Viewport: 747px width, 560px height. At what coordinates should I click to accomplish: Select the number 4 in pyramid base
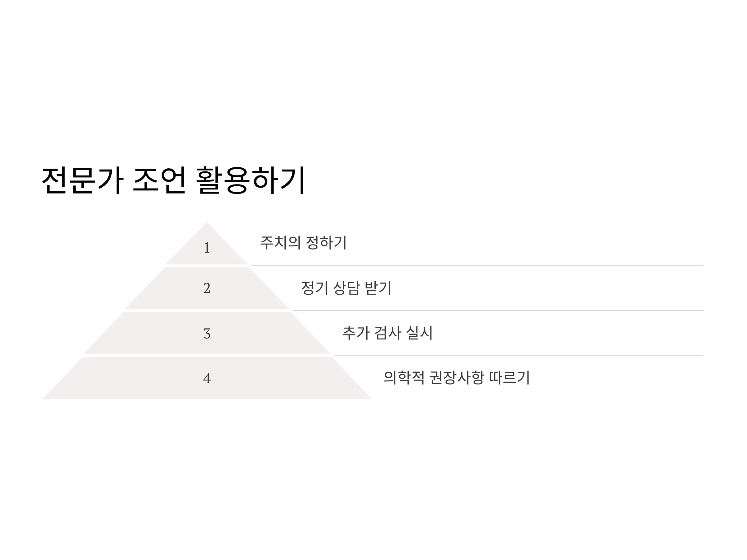click(207, 378)
